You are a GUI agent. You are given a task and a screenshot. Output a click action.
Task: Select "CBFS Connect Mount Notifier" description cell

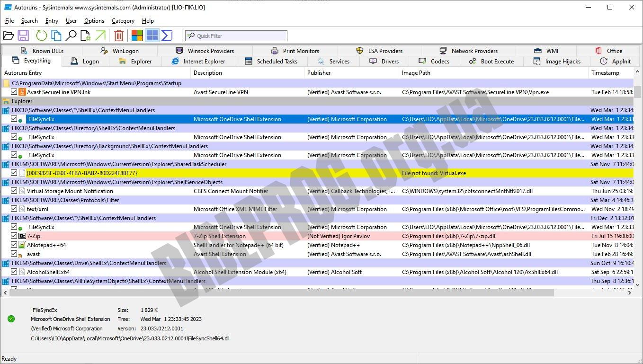(x=231, y=191)
